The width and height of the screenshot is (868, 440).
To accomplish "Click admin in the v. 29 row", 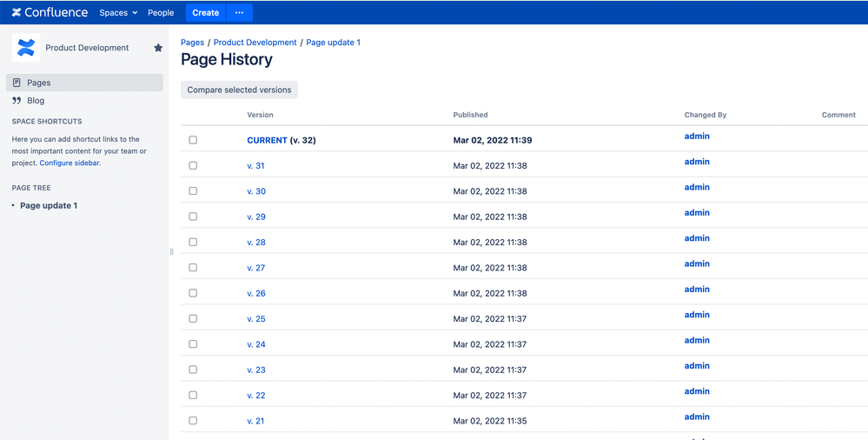I will pyautogui.click(x=697, y=213).
